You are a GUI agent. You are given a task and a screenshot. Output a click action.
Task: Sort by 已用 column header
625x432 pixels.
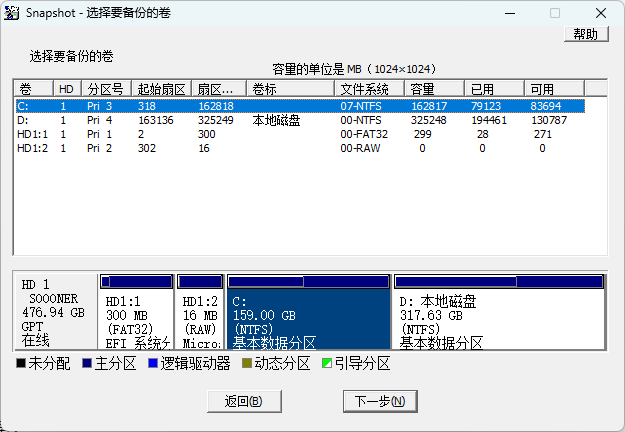(x=493, y=89)
